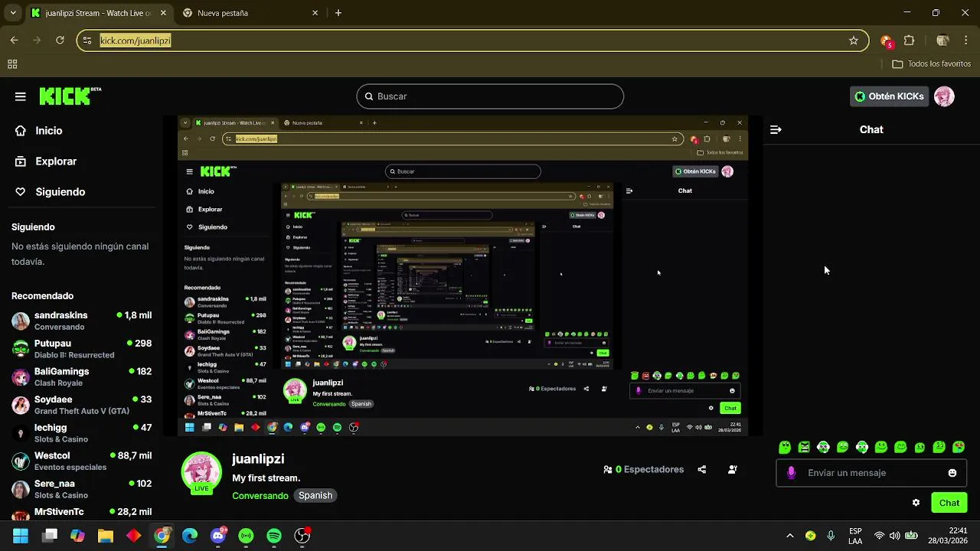Viewport: 980px width, 551px height.
Task: Open the Todos los favoritos folder
Action: pos(932,64)
